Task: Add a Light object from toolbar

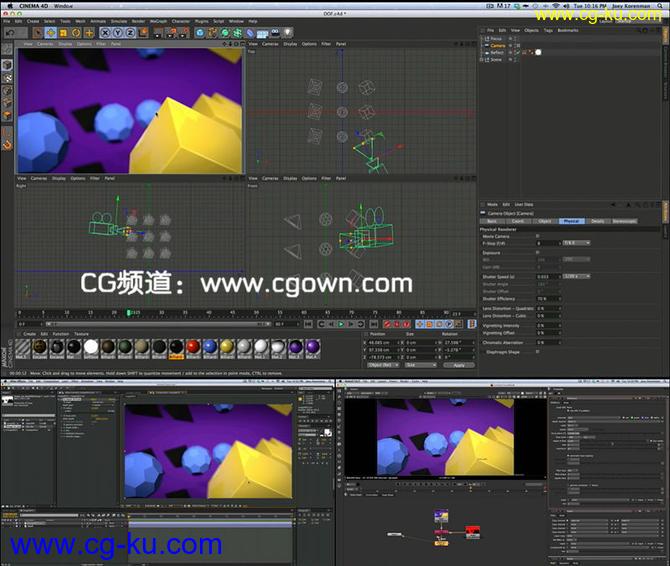Action: tap(288, 33)
